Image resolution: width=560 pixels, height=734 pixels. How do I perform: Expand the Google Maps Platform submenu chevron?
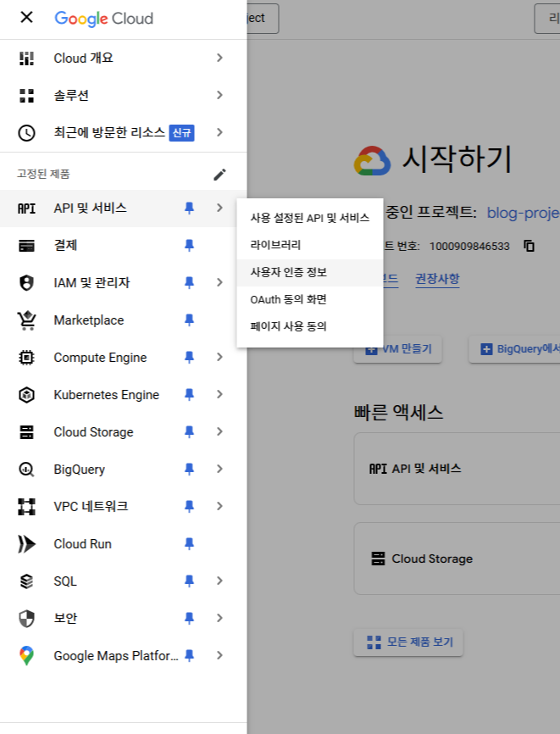219,655
